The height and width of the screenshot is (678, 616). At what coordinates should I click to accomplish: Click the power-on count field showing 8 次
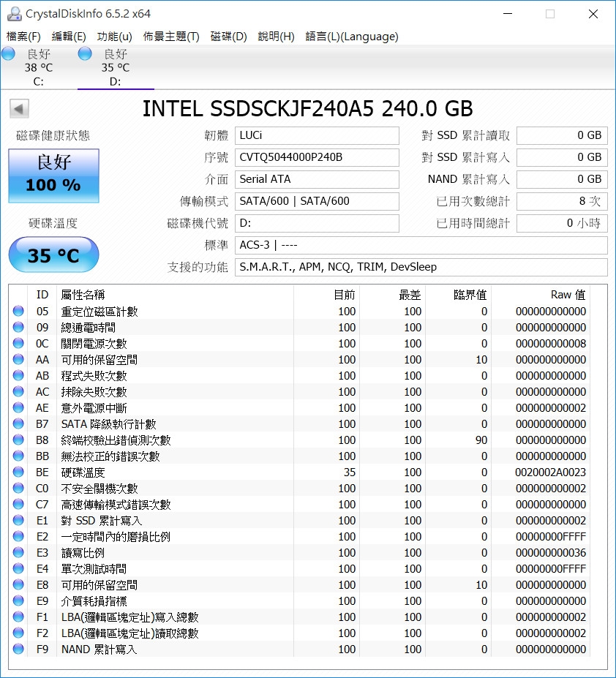[562, 201]
